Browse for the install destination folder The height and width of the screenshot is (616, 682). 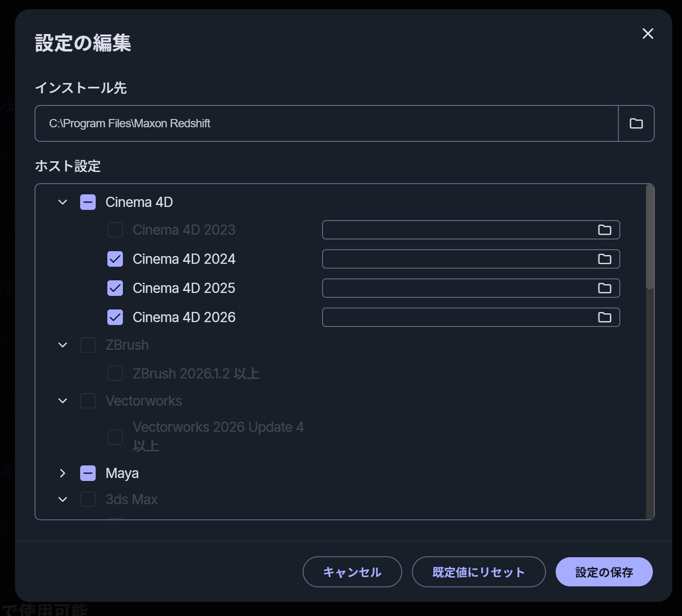[636, 123]
